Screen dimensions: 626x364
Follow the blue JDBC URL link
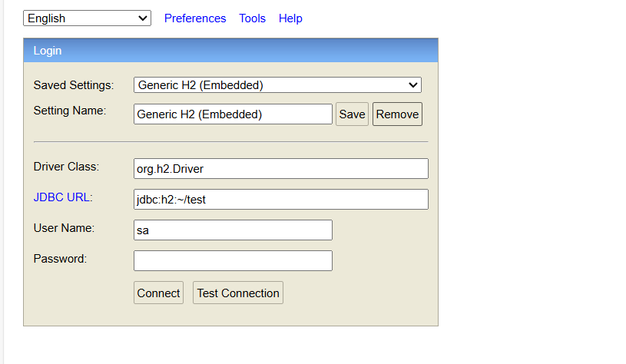(x=61, y=197)
